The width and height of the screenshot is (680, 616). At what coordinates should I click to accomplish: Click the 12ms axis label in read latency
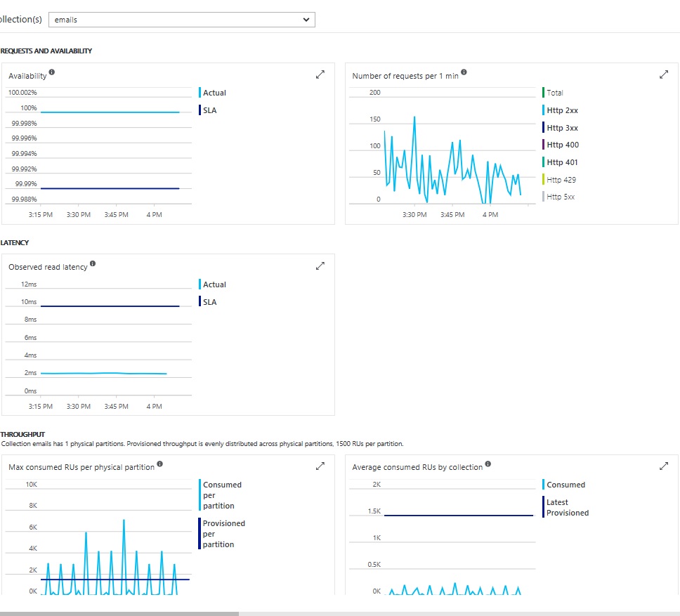(x=29, y=284)
